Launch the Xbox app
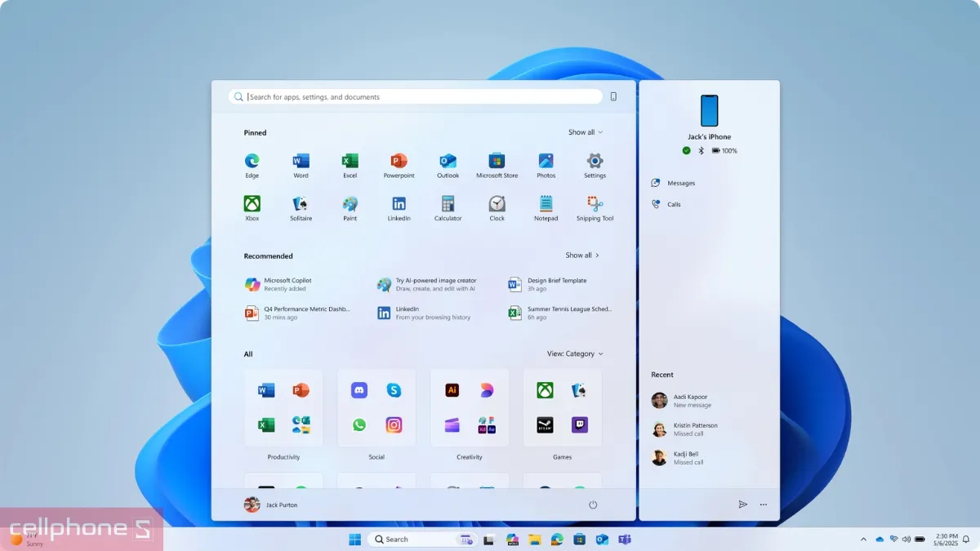This screenshot has width=980, height=551. click(252, 208)
